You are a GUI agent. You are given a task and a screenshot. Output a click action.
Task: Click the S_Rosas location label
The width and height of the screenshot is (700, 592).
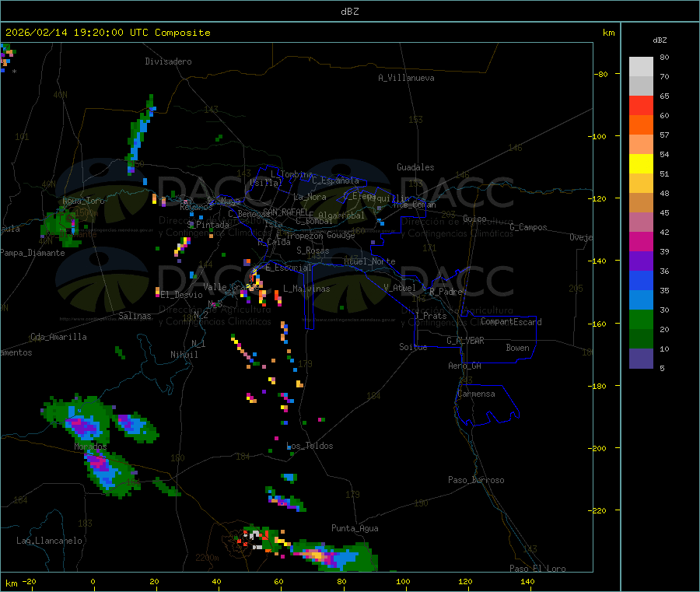click(313, 250)
